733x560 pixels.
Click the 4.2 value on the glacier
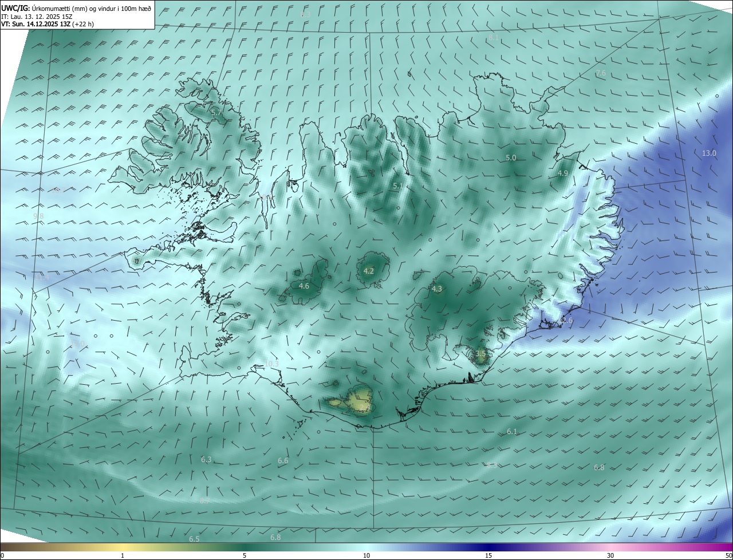pos(369,271)
